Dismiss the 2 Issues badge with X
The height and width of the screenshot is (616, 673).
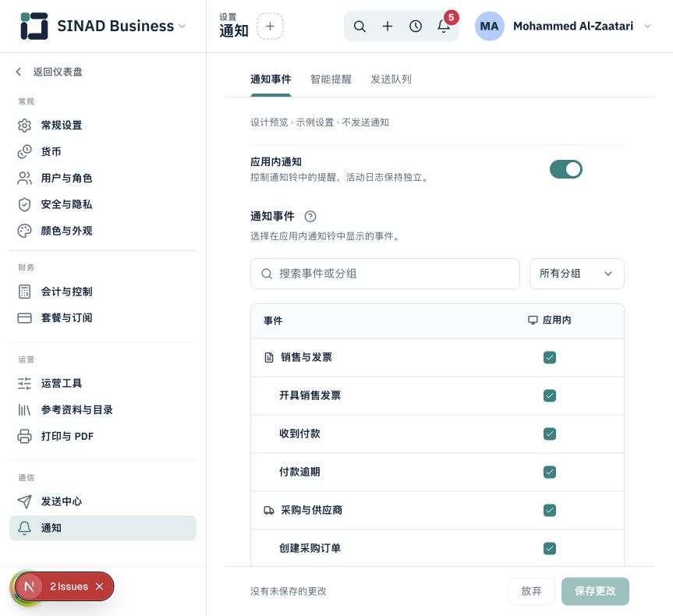100,586
